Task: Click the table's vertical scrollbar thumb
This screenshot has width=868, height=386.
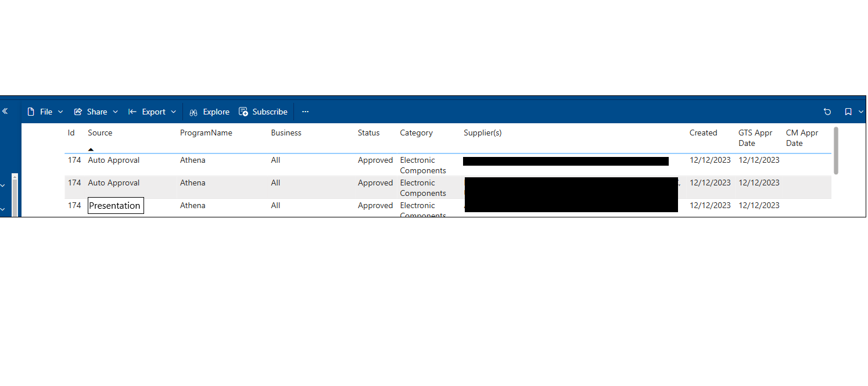Action: [x=836, y=151]
